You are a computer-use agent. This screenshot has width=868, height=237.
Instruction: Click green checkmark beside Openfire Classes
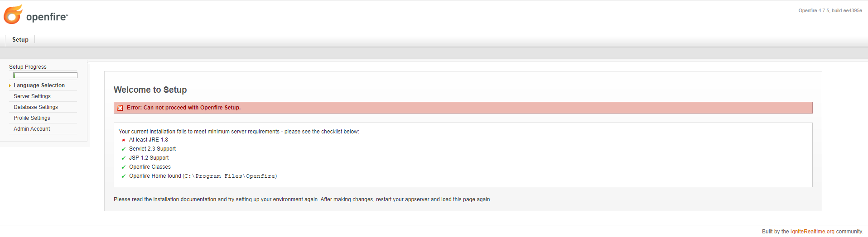[x=123, y=167]
